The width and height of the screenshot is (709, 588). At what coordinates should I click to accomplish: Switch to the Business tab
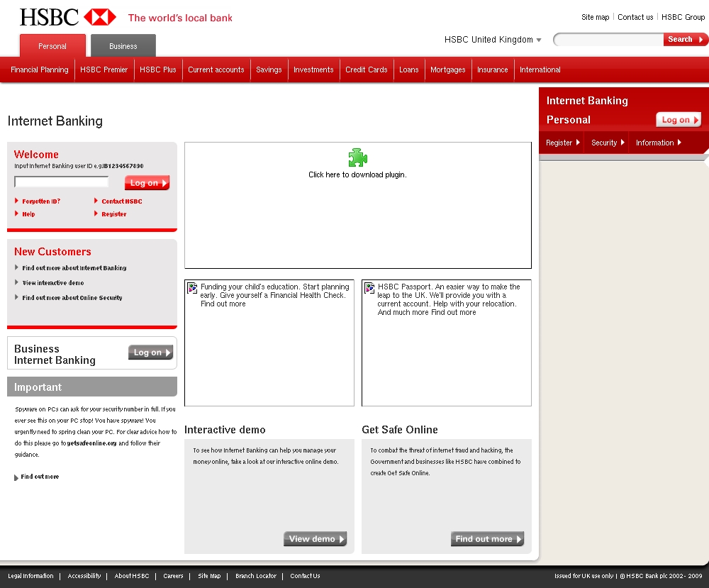tap(123, 46)
